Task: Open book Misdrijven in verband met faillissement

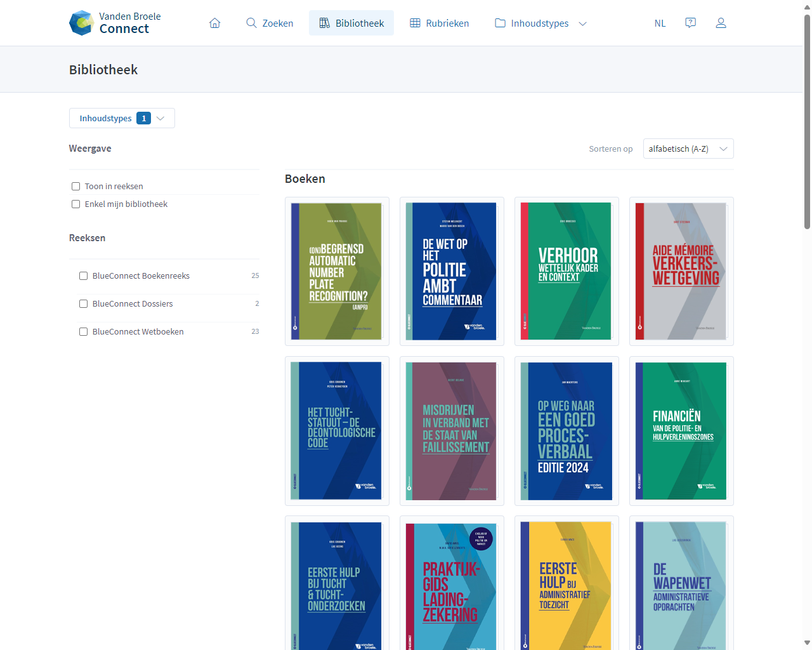Action: [x=452, y=431]
